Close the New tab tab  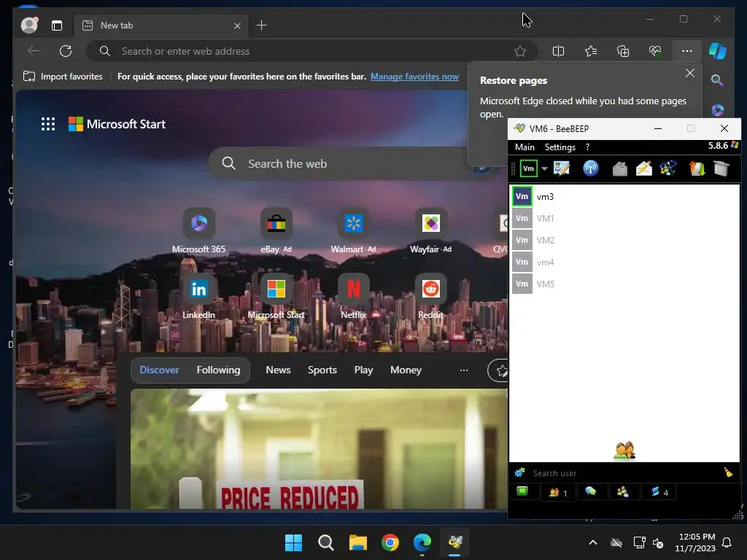237,26
